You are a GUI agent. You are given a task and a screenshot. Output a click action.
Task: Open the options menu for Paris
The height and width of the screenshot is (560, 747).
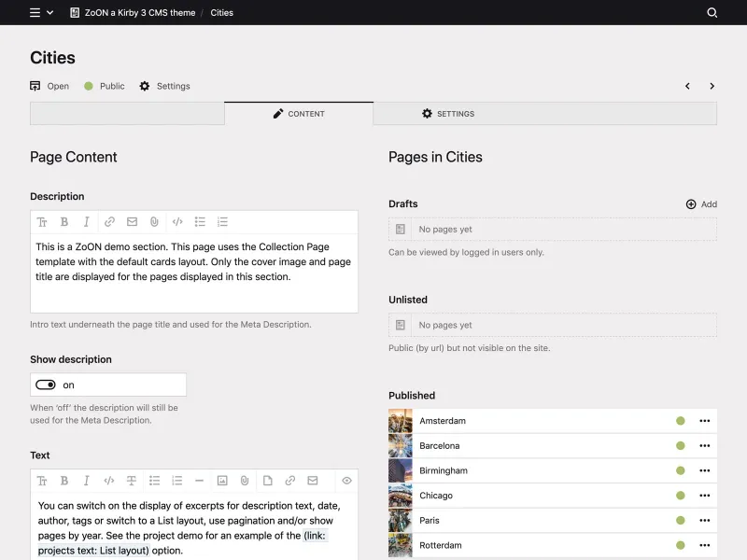(x=705, y=520)
